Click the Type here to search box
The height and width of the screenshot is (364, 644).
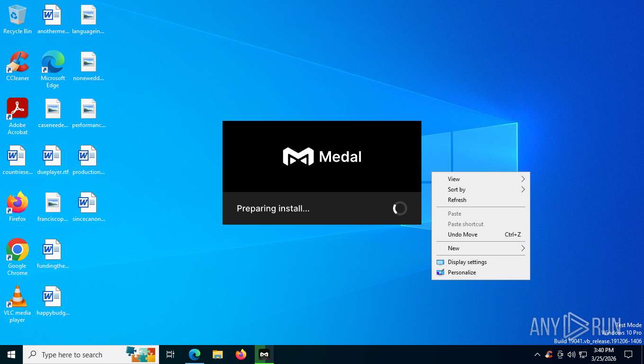91,355
